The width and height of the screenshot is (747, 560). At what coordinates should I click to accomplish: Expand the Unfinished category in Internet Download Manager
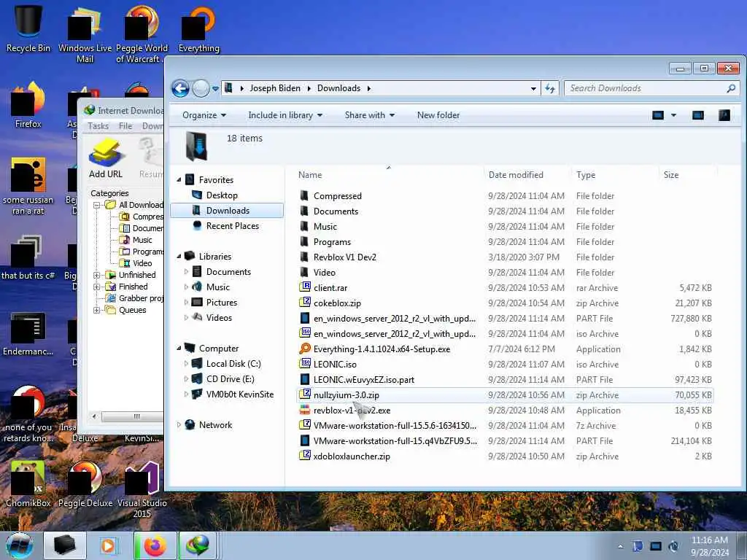97,275
